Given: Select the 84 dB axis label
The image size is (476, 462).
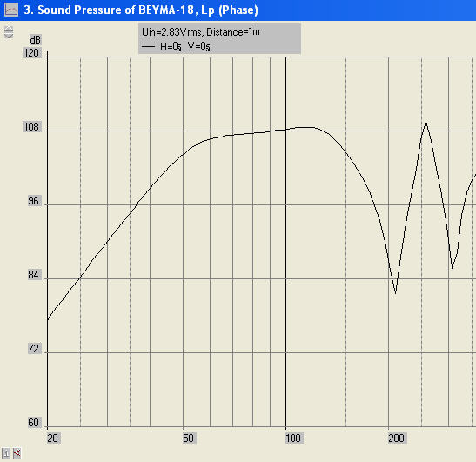Looking at the screenshot, I should 33,275.
